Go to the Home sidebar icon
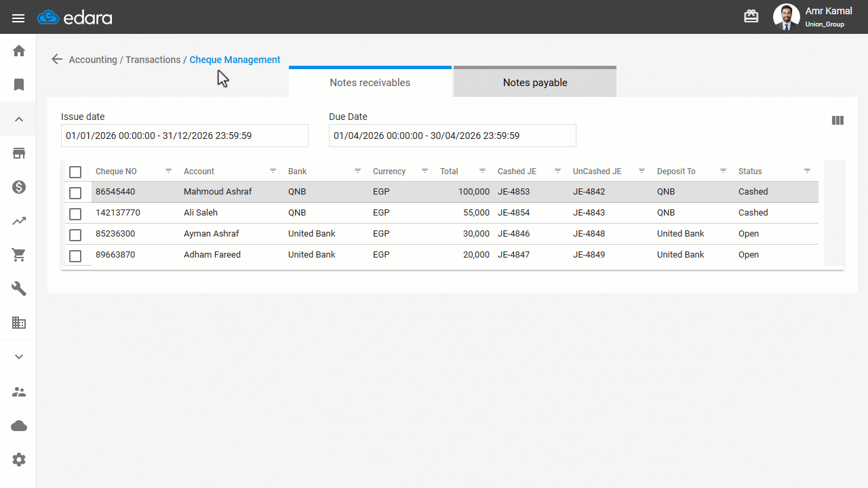868x488 pixels. click(19, 51)
